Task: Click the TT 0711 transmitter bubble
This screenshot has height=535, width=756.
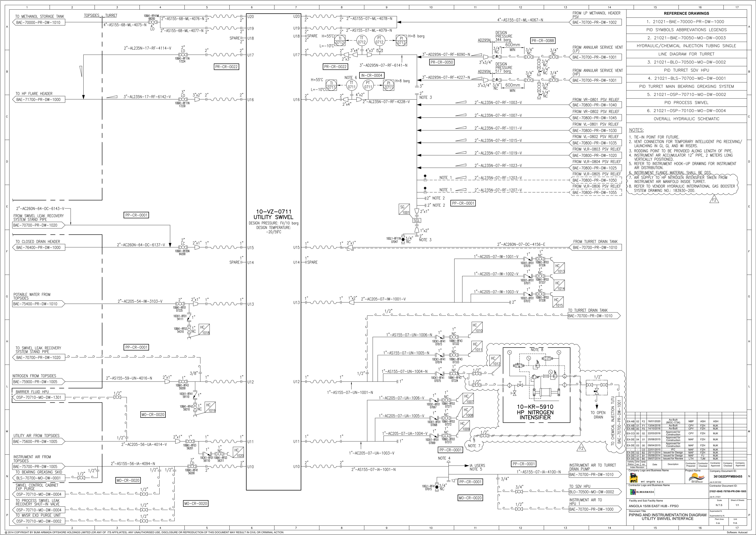Action: click(352, 85)
